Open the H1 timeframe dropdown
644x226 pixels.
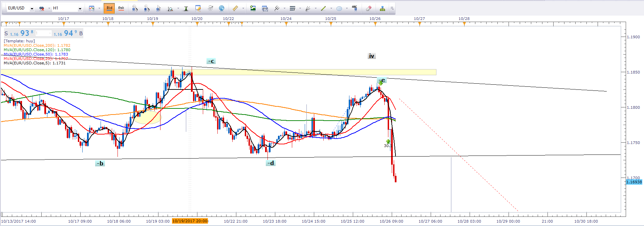point(80,8)
